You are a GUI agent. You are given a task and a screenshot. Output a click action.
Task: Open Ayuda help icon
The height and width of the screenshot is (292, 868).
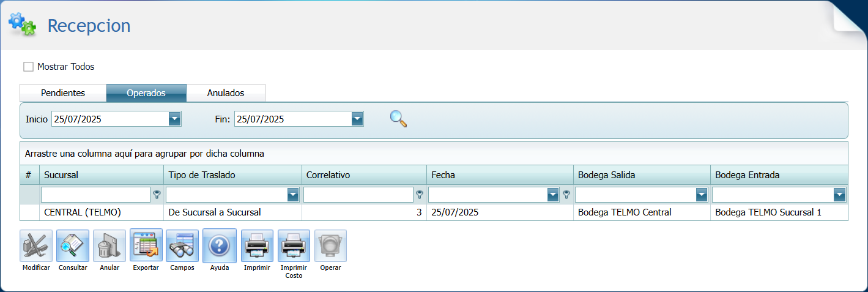coord(219,246)
